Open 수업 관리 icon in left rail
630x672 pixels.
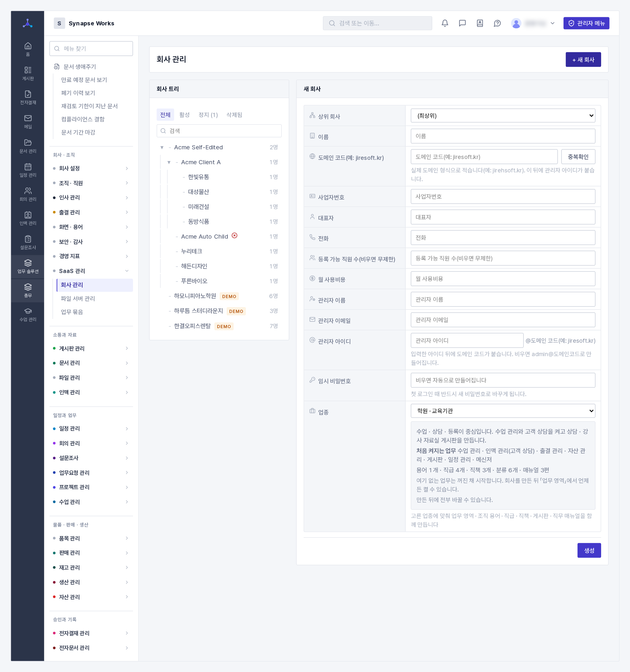[28, 315]
